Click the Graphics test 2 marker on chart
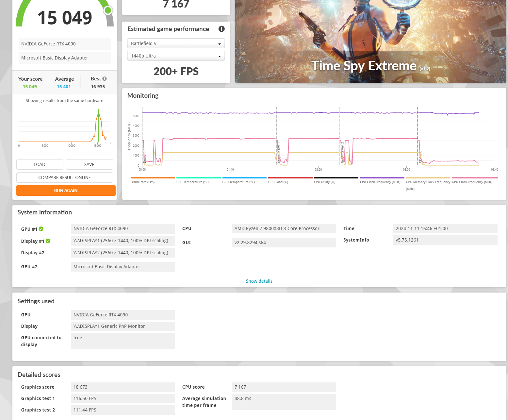This screenshot has height=420, width=508. [342, 152]
